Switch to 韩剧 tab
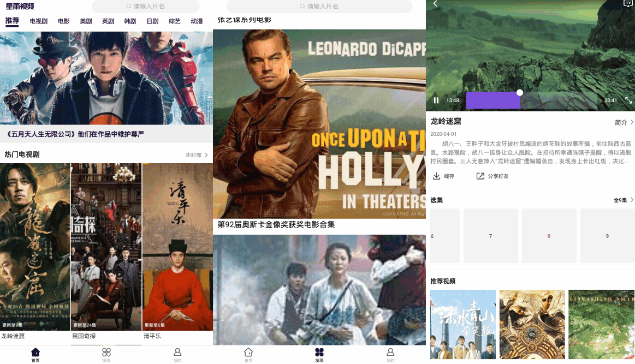This screenshot has width=635, height=364. (x=130, y=21)
